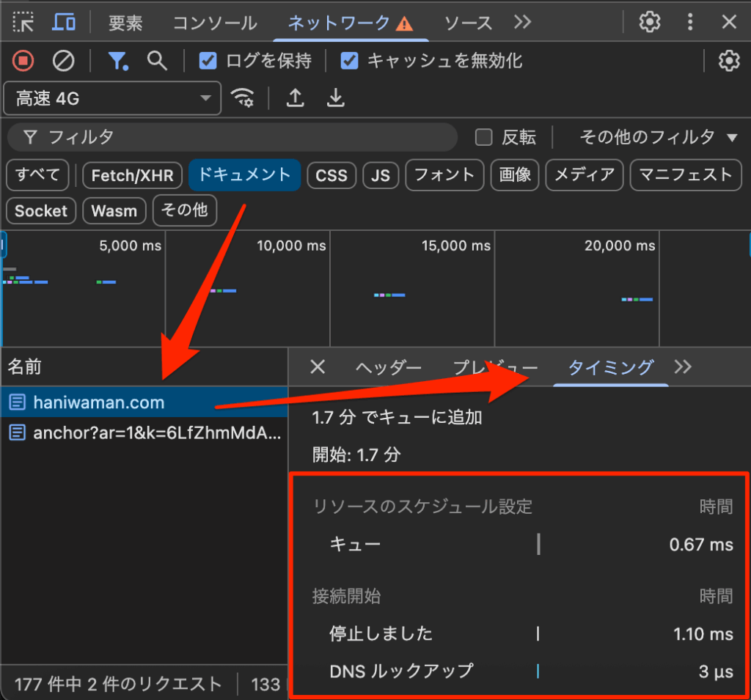Uncheck the ログを保持 checkbox

click(x=208, y=61)
